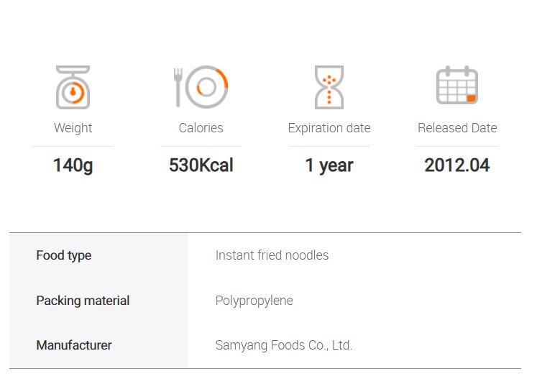
Task: Click the orange square on calendar icon
Action: click(x=472, y=99)
